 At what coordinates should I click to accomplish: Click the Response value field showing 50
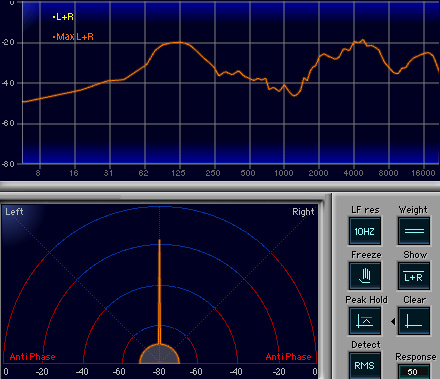(414, 372)
